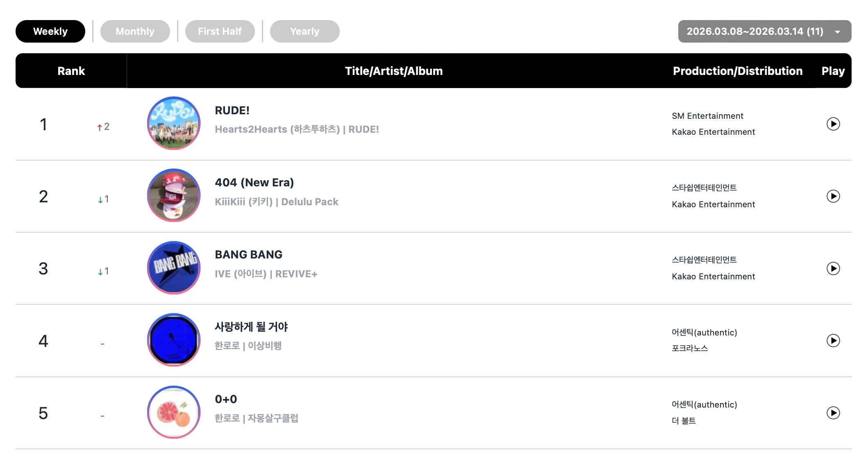Select the Weekly chart tab

[50, 32]
